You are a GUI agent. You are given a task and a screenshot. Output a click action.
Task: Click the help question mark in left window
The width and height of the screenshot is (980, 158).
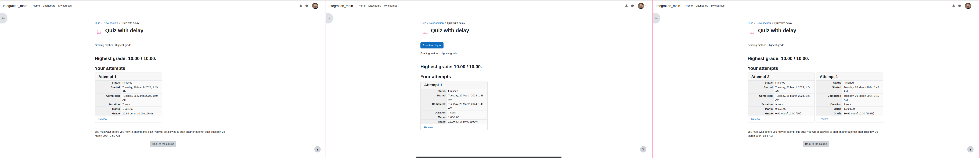click(317, 149)
